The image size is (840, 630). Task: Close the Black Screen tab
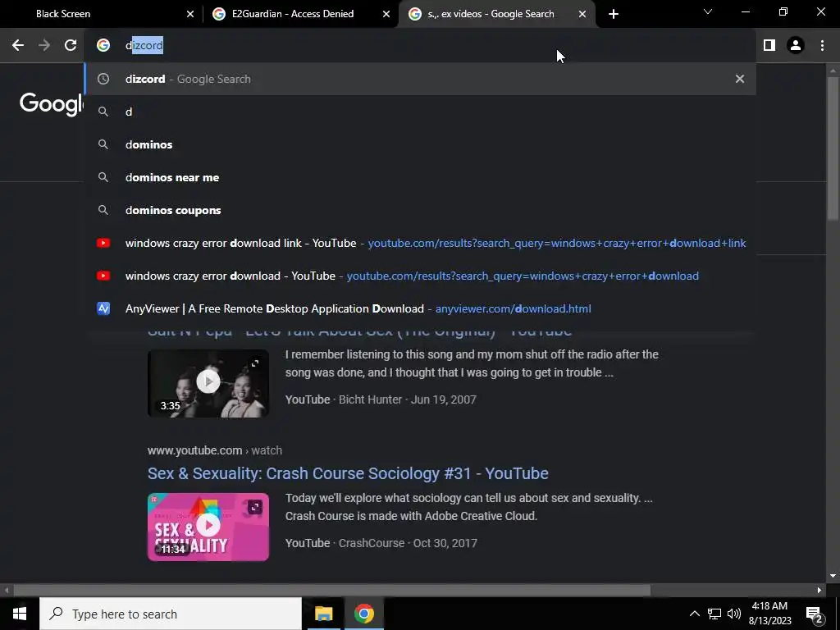click(x=190, y=14)
